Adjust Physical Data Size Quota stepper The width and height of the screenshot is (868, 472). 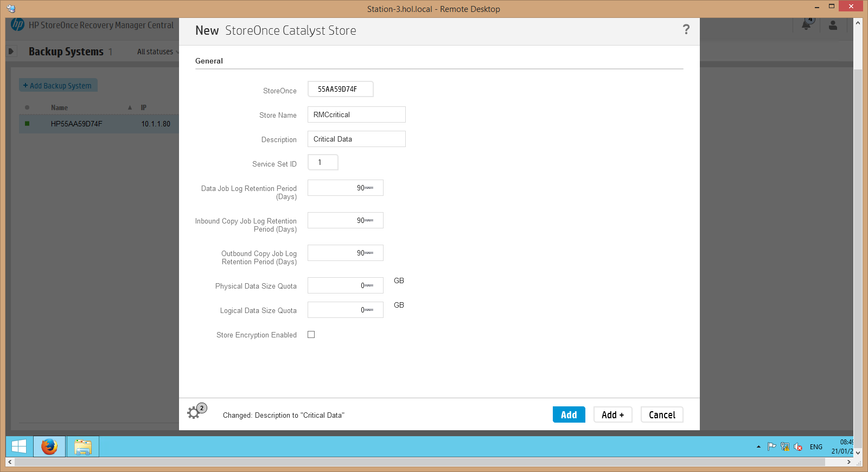(x=369, y=285)
